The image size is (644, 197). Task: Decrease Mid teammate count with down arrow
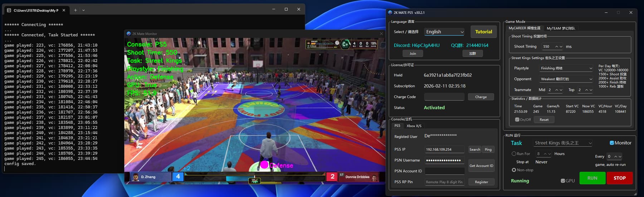tap(561, 90)
